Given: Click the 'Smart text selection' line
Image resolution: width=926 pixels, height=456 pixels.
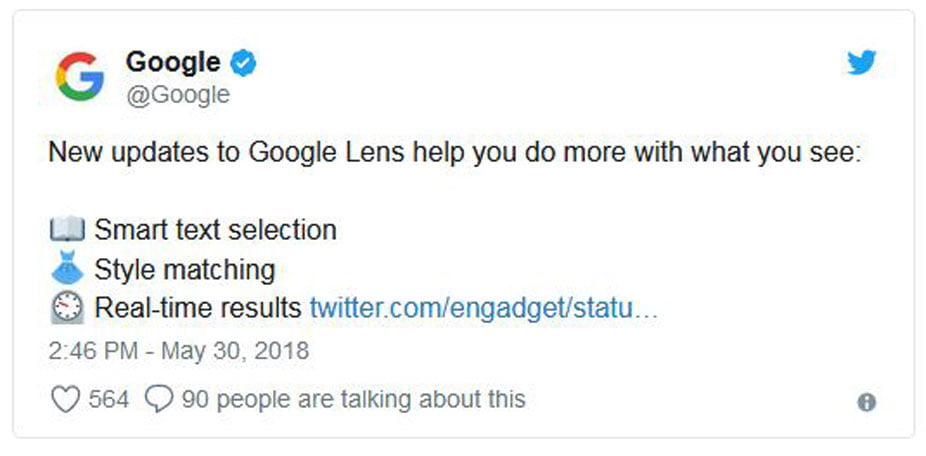Looking at the screenshot, I should 216,230.
